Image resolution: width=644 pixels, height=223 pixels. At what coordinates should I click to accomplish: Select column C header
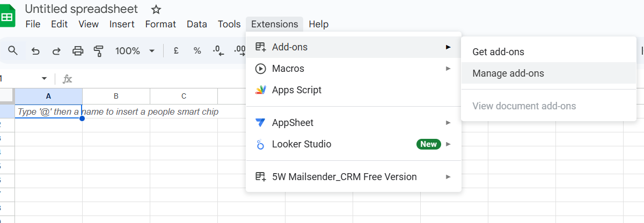184,96
